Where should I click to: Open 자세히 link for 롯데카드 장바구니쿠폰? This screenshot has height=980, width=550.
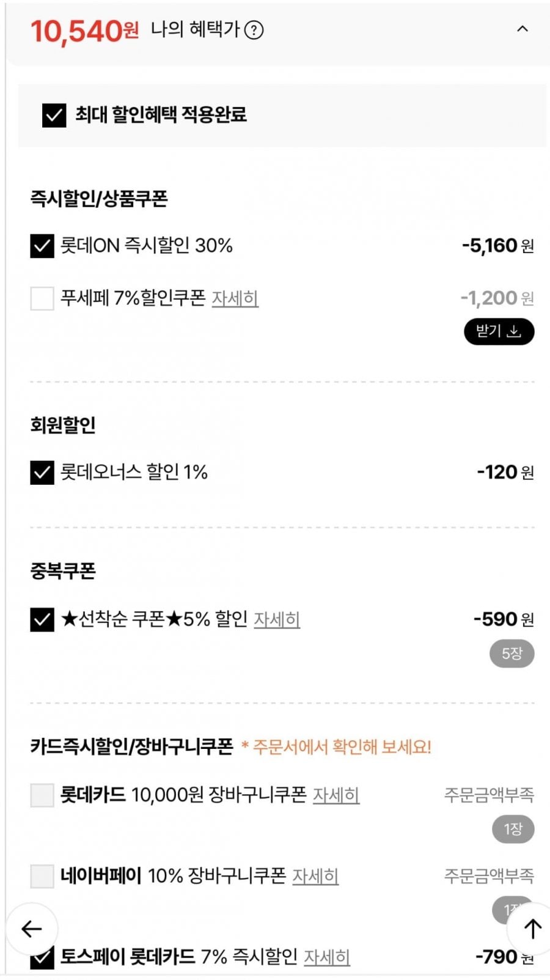[x=336, y=795]
